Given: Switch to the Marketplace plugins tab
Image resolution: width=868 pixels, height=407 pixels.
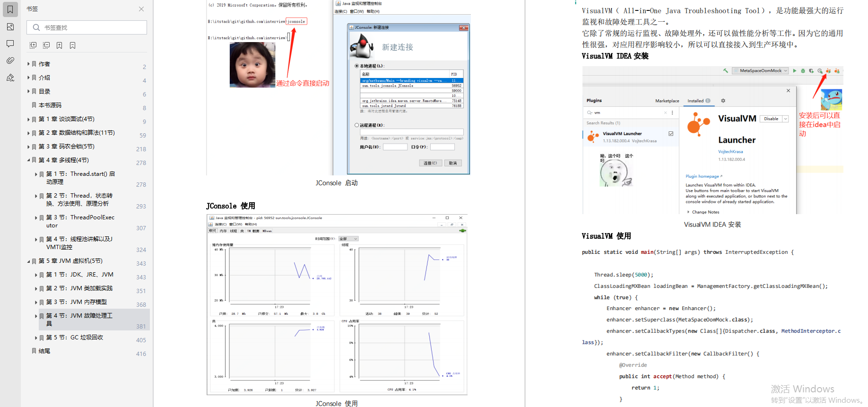Looking at the screenshot, I should click(667, 101).
